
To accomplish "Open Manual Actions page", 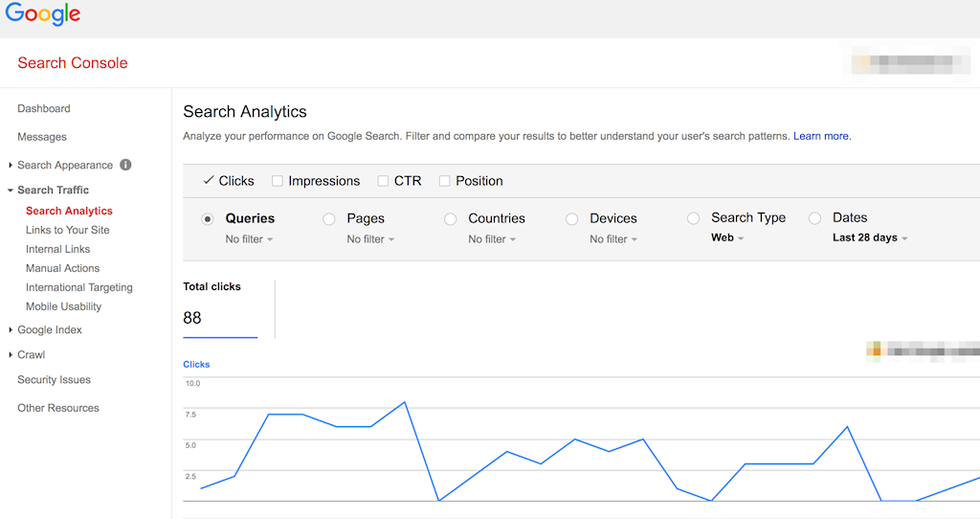I will click(62, 268).
